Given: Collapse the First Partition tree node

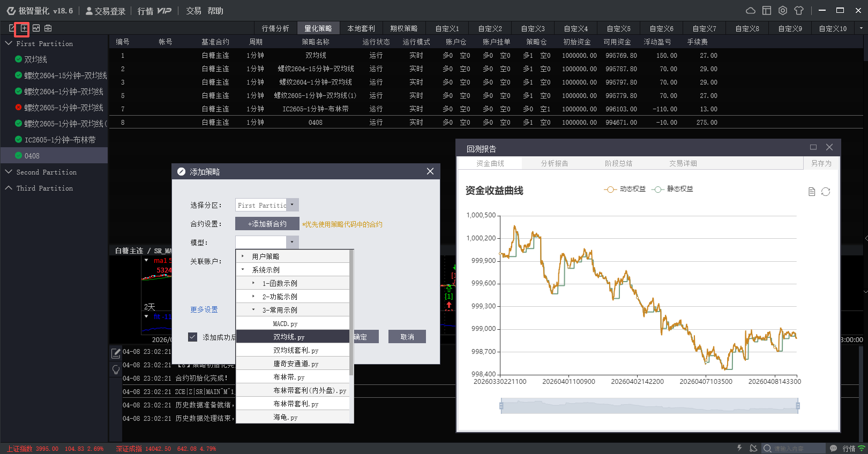Looking at the screenshot, I should click(x=9, y=43).
